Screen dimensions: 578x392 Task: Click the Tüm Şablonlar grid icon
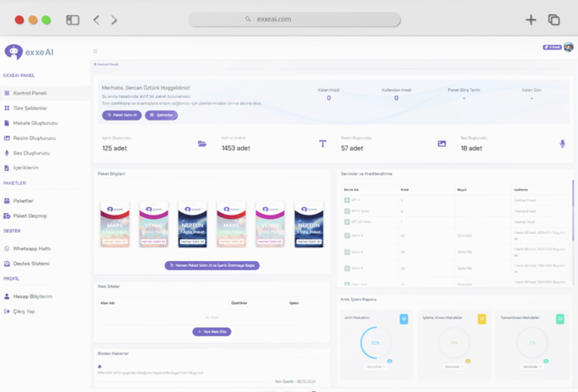point(7,108)
